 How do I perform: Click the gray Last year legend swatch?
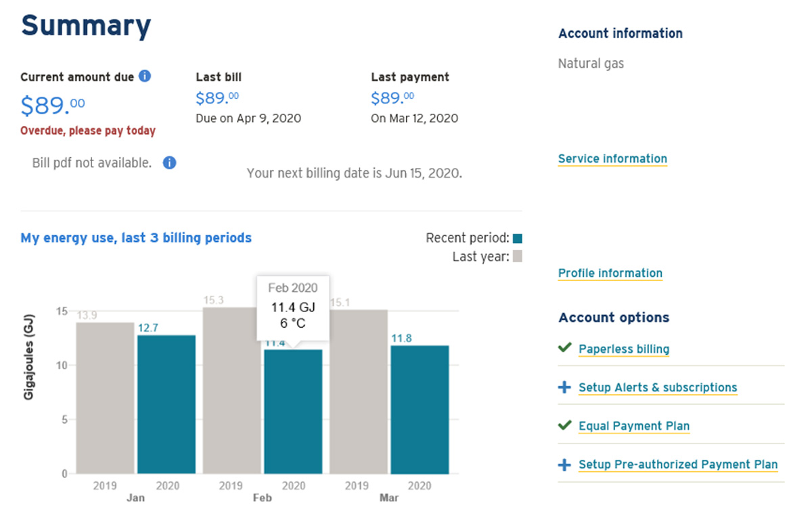518,257
